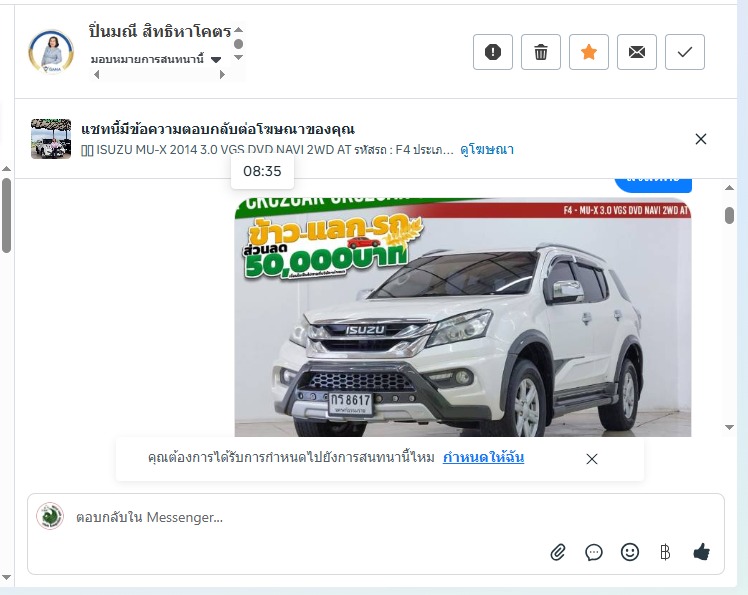This screenshot has width=748, height=595.
Task: Click the 08:35 timestamp tooltip
Action: [x=262, y=171]
